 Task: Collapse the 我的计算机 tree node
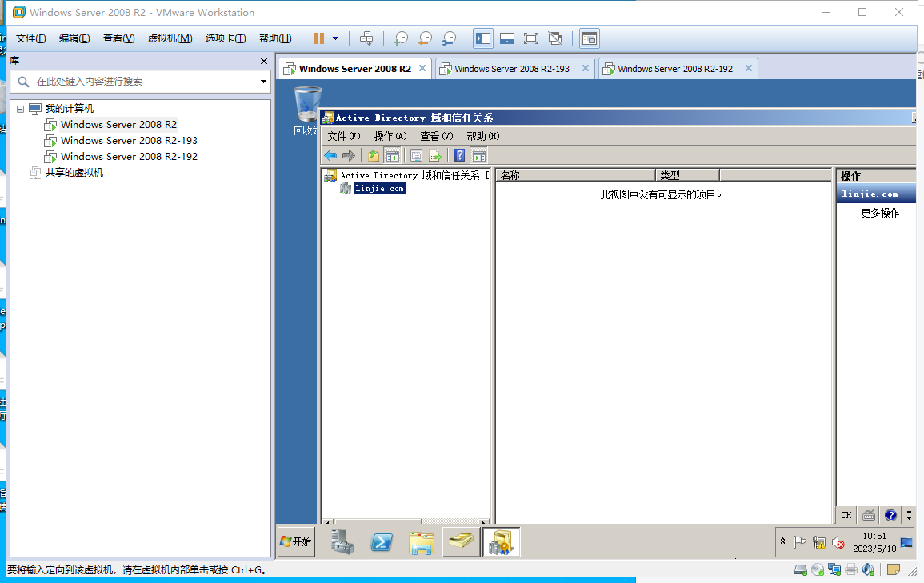pos(20,109)
